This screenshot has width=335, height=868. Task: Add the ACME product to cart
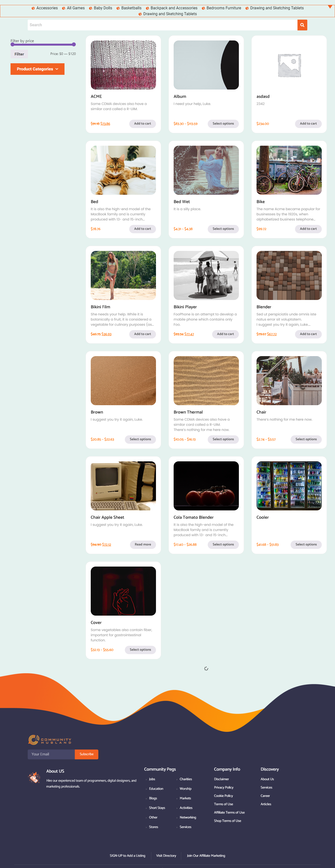click(x=142, y=124)
